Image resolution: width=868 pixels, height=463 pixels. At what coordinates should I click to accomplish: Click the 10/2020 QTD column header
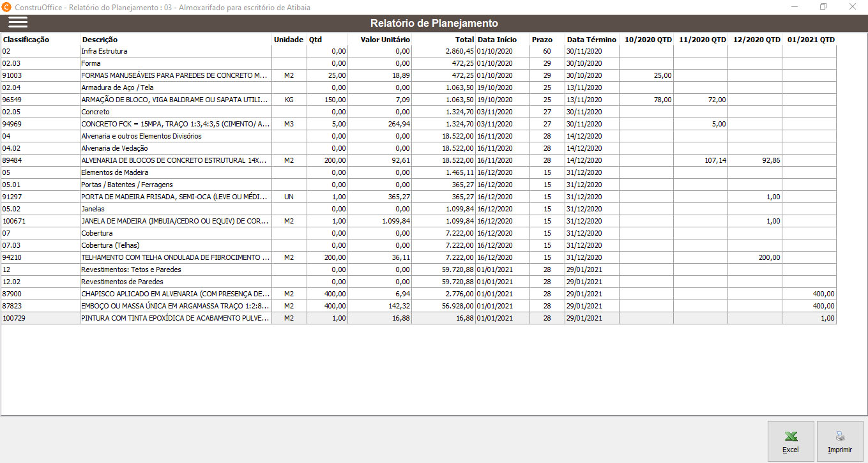coord(648,40)
